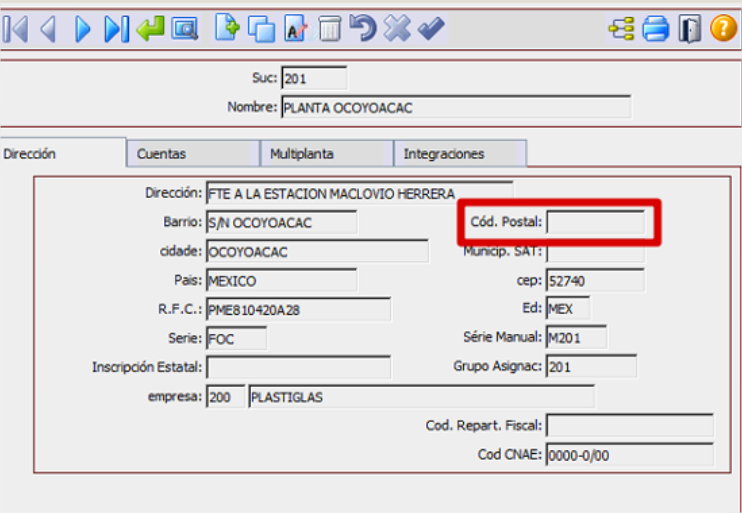Cancel with the X icon

pyautogui.click(x=397, y=28)
